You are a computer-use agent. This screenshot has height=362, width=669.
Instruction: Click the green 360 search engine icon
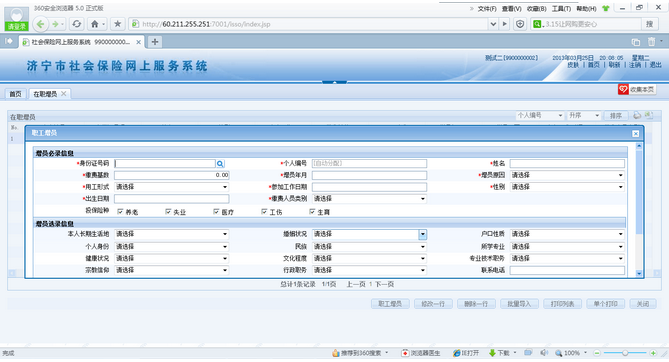[x=537, y=24]
